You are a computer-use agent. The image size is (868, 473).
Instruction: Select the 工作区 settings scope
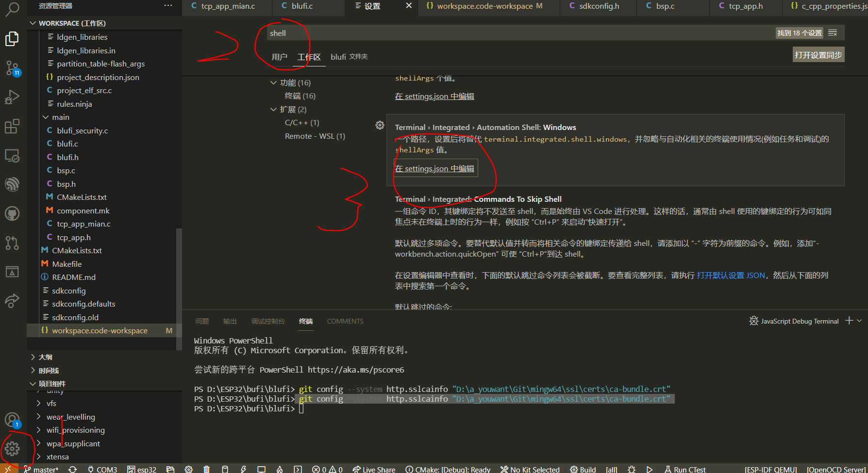pos(309,57)
